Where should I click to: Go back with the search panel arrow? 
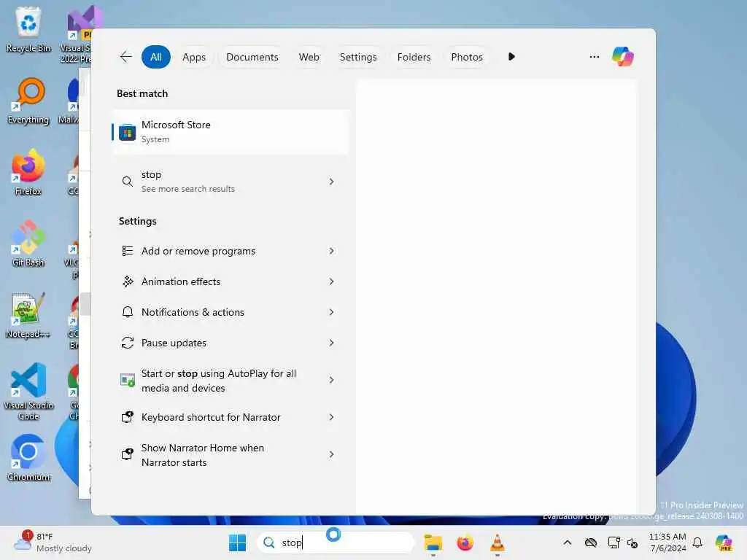125,57
